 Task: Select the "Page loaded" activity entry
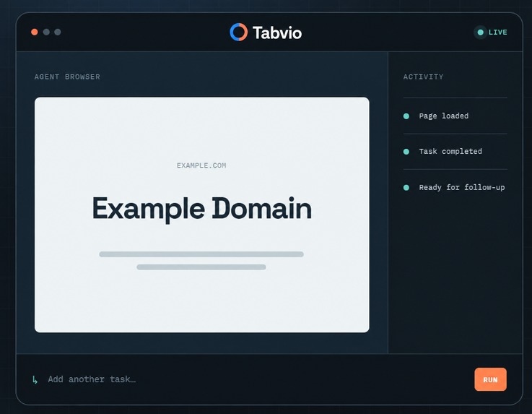(x=455, y=116)
